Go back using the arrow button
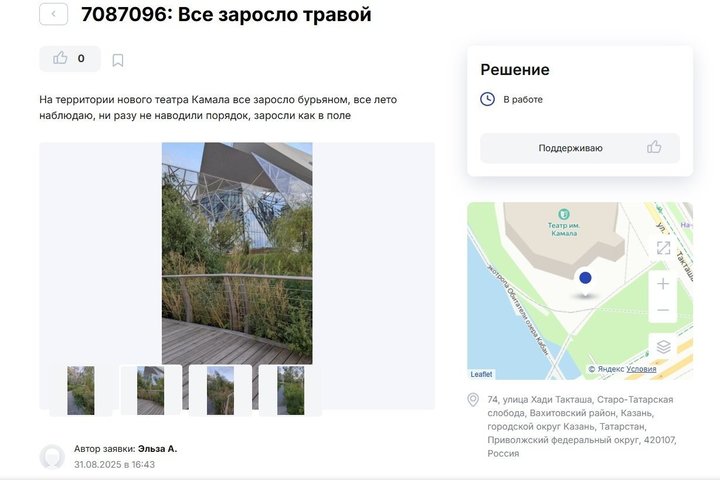Image resolution: width=720 pixels, height=480 pixels. tap(54, 14)
